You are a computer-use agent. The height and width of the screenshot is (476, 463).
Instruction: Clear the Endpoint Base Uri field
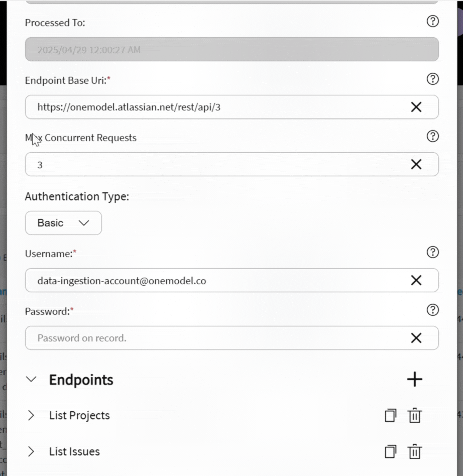pyautogui.click(x=416, y=107)
